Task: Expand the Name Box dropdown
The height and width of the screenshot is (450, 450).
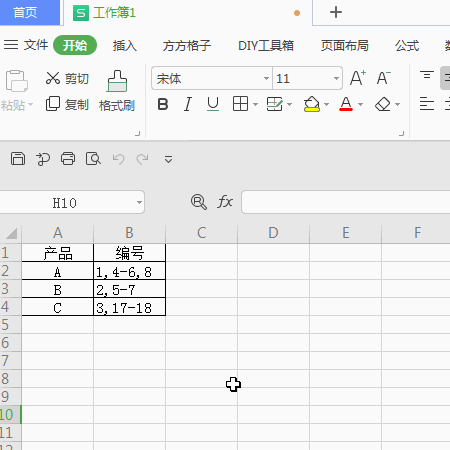Action: click(139, 202)
